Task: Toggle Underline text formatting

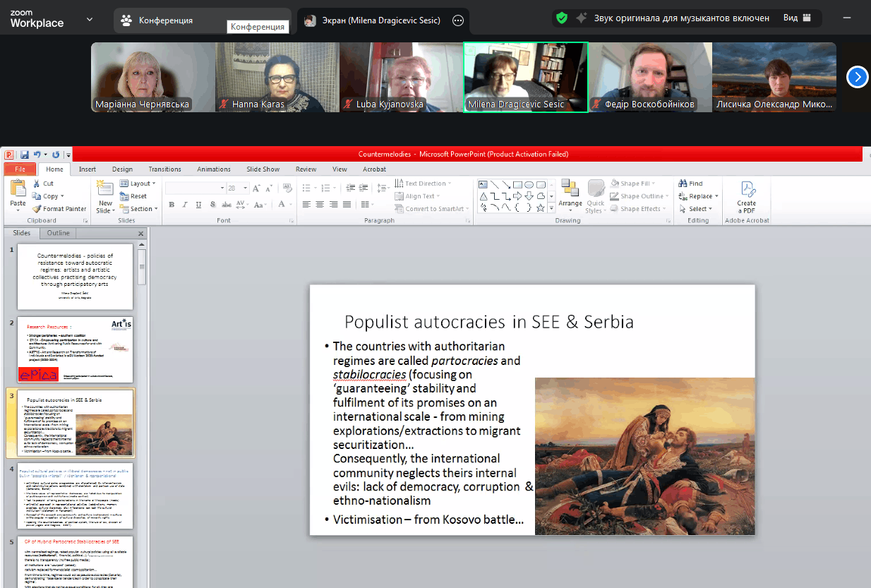Action: click(199, 205)
